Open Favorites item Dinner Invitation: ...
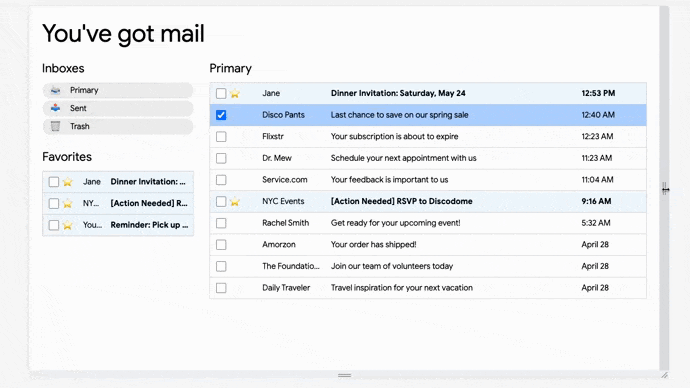The image size is (690, 388). 148,182
